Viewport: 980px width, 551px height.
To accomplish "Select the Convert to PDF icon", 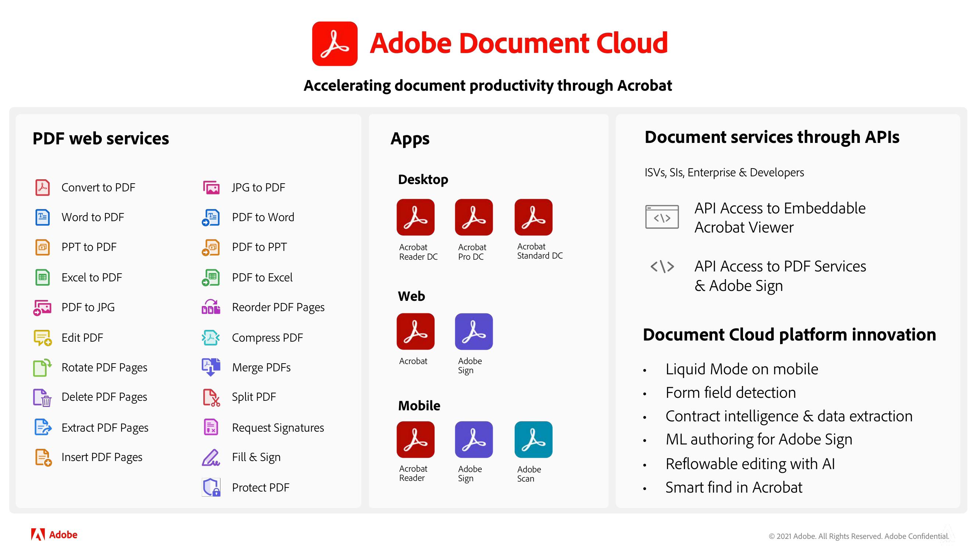I will click(x=42, y=187).
